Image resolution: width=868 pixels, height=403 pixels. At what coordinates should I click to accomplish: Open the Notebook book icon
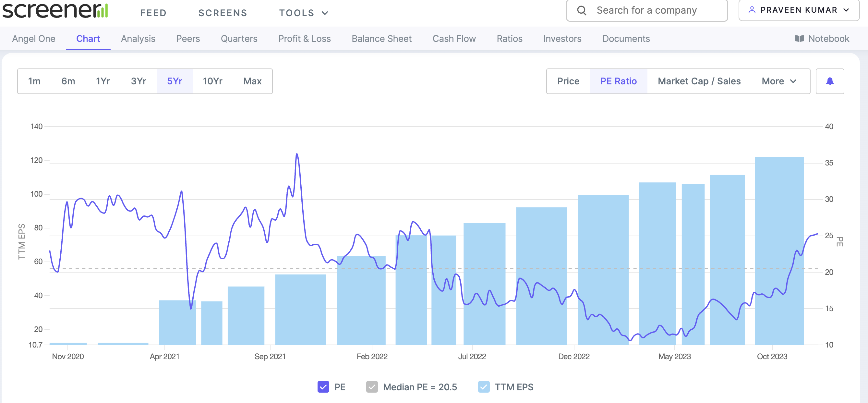(x=799, y=39)
